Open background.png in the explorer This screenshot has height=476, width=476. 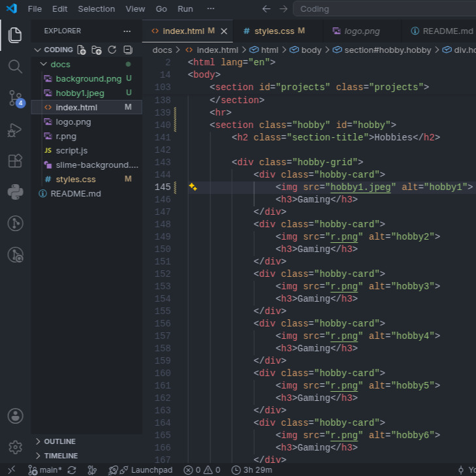[88, 78]
